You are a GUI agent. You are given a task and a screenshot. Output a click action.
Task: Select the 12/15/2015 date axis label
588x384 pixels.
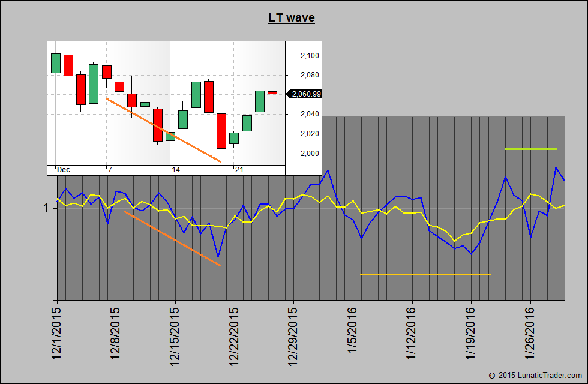click(x=175, y=334)
